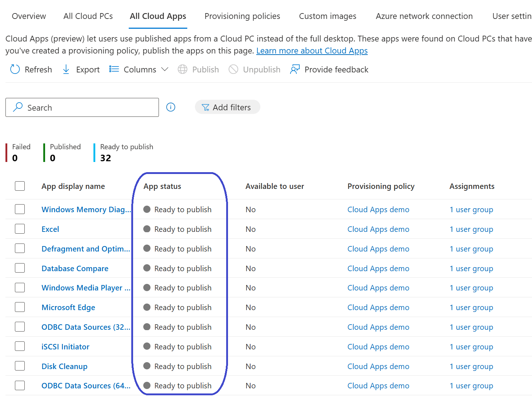
Task: Sort by the App status column header
Action: [x=162, y=186]
